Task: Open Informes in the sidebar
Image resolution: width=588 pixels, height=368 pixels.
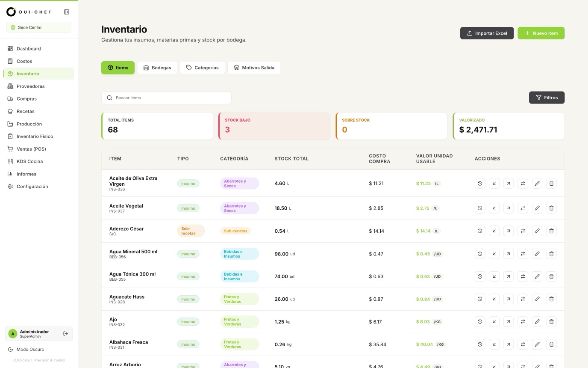Action: 39,174
